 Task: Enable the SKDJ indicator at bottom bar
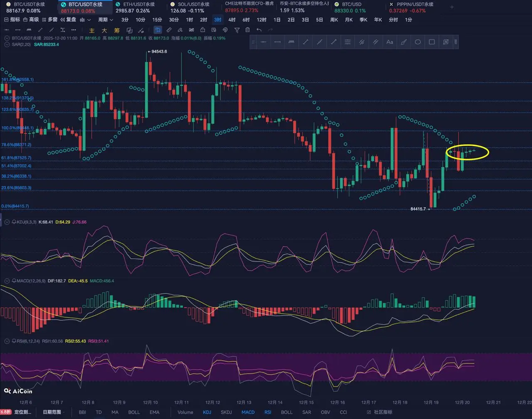pyautogui.click(x=227, y=412)
